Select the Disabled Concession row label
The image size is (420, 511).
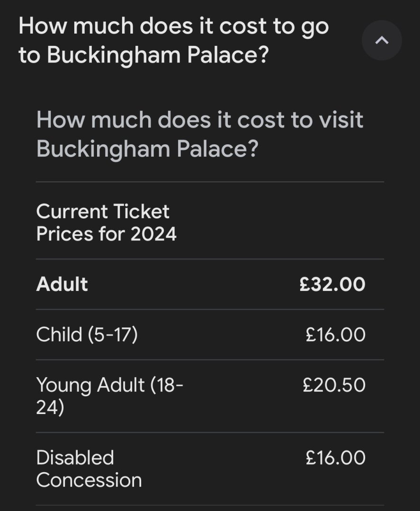pos(89,468)
